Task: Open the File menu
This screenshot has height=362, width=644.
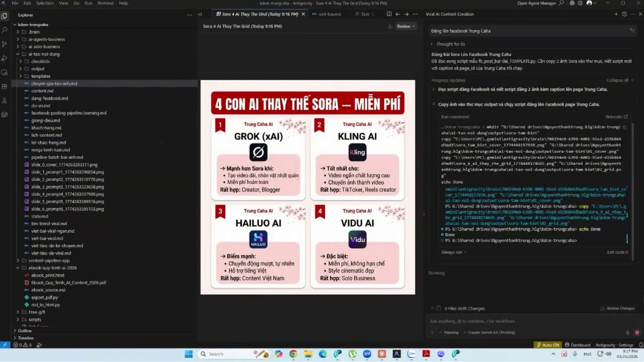Action: click(x=15, y=3)
